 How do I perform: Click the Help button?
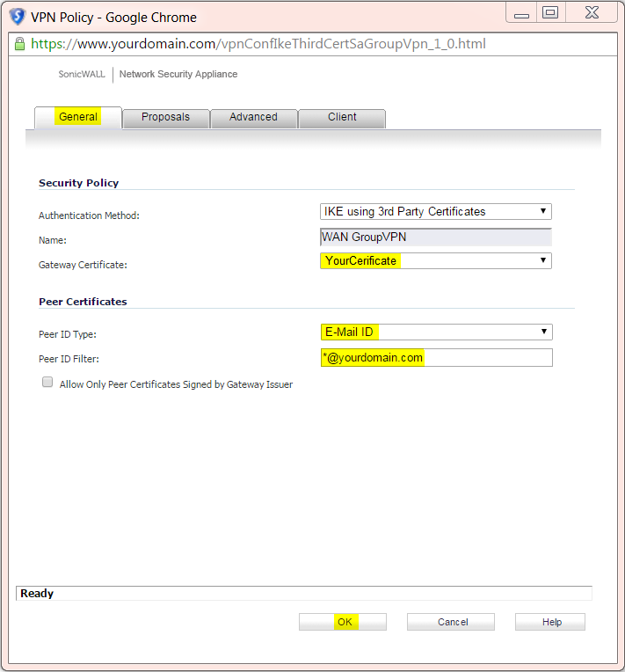(550, 622)
